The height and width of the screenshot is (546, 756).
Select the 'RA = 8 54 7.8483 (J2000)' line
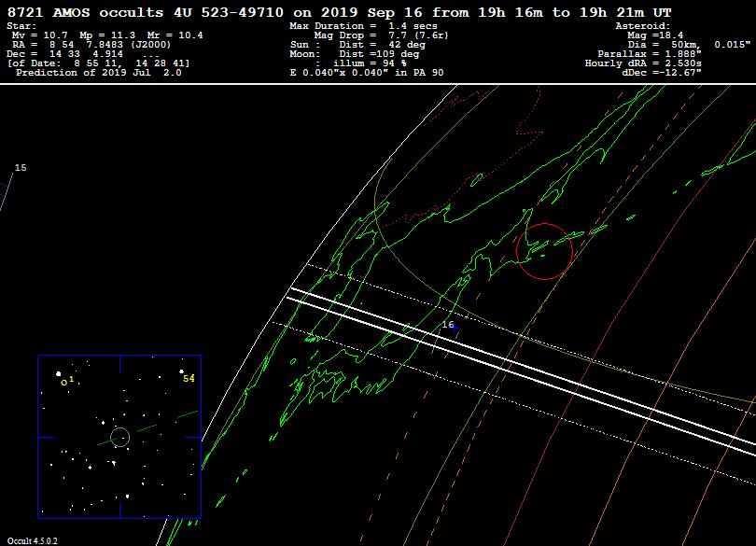coord(91,45)
